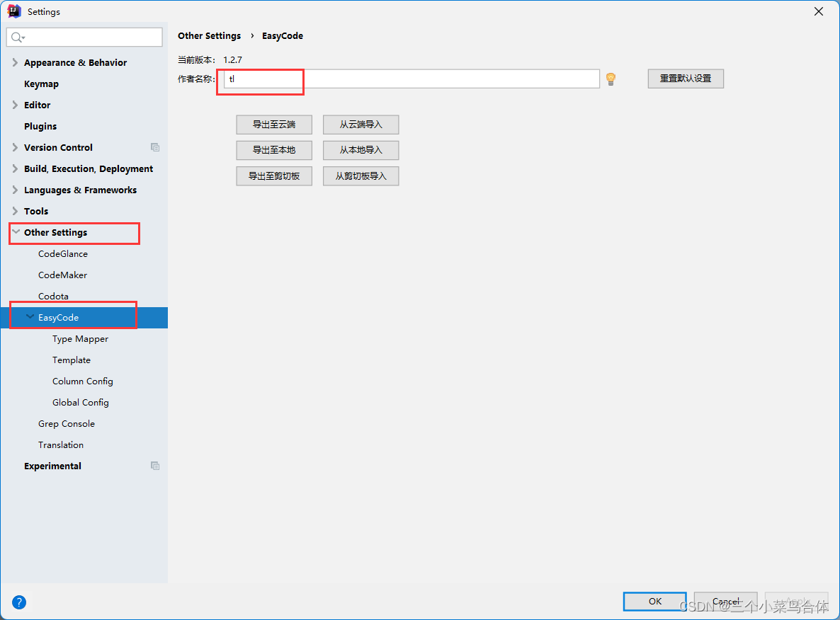The height and width of the screenshot is (620, 840).
Task: Select Appearance & Behavior category
Action: pyautogui.click(x=76, y=63)
